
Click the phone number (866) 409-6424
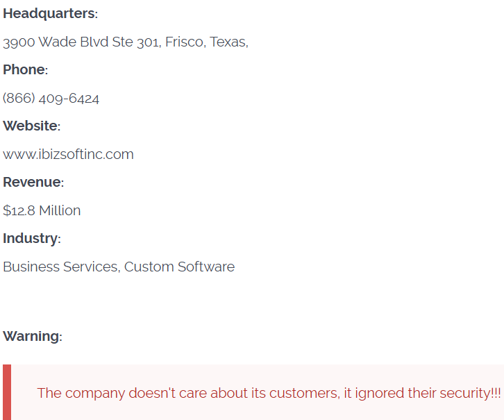(51, 99)
